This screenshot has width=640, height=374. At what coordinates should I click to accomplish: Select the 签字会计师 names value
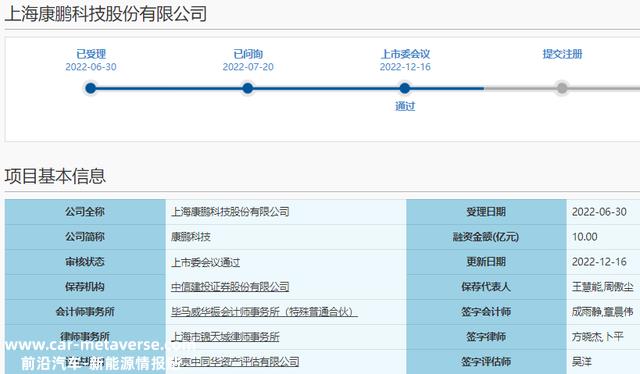pyautogui.click(x=602, y=312)
